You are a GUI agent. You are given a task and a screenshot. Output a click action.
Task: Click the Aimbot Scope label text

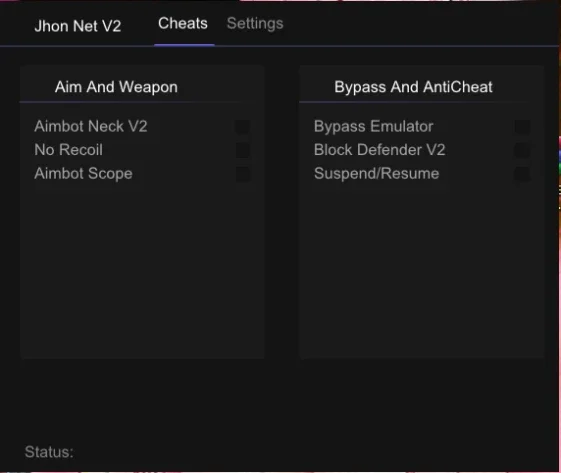click(x=83, y=174)
